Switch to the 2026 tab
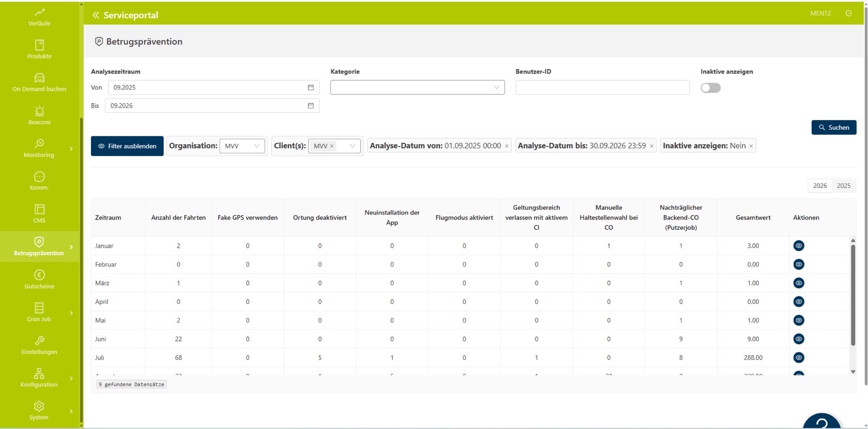Image resolution: width=868 pixels, height=429 pixels. point(820,186)
